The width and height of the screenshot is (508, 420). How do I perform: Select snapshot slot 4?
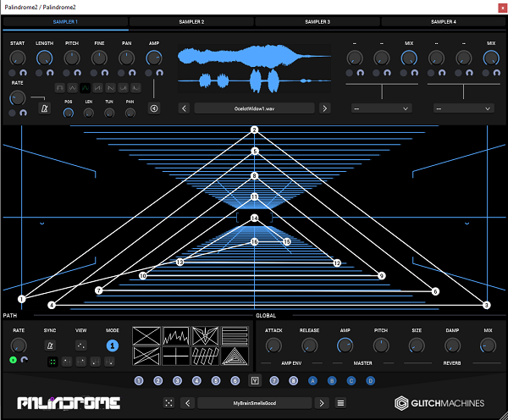(196, 381)
